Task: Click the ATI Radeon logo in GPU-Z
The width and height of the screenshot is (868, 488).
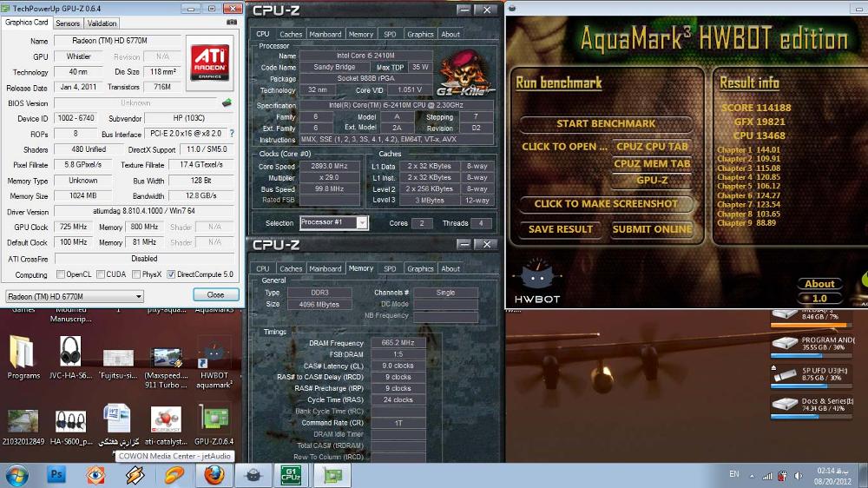Action: click(210, 63)
